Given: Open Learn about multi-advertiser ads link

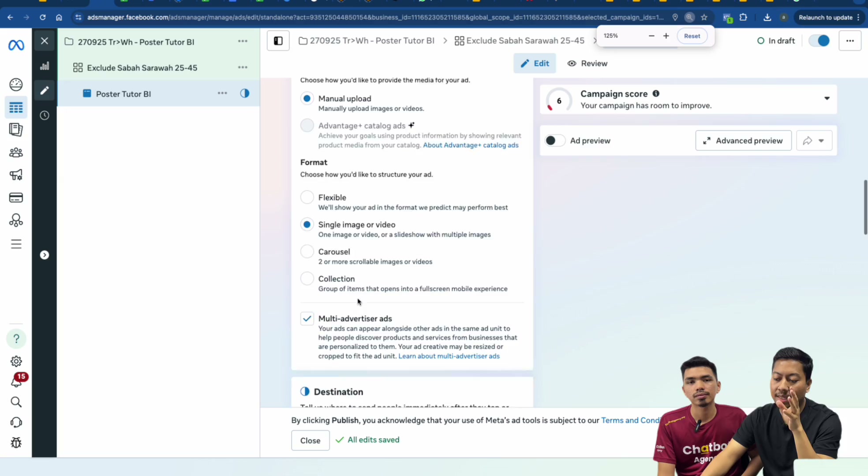Looking at the screenshot, I should [x=449, y=356].
